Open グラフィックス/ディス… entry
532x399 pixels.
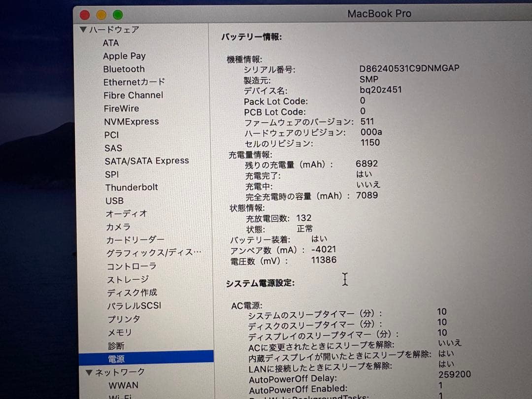(x=154, y=253)
